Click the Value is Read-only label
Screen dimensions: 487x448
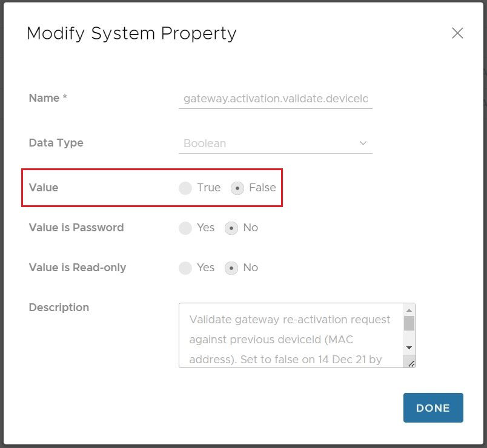click(x=78, y=268)
